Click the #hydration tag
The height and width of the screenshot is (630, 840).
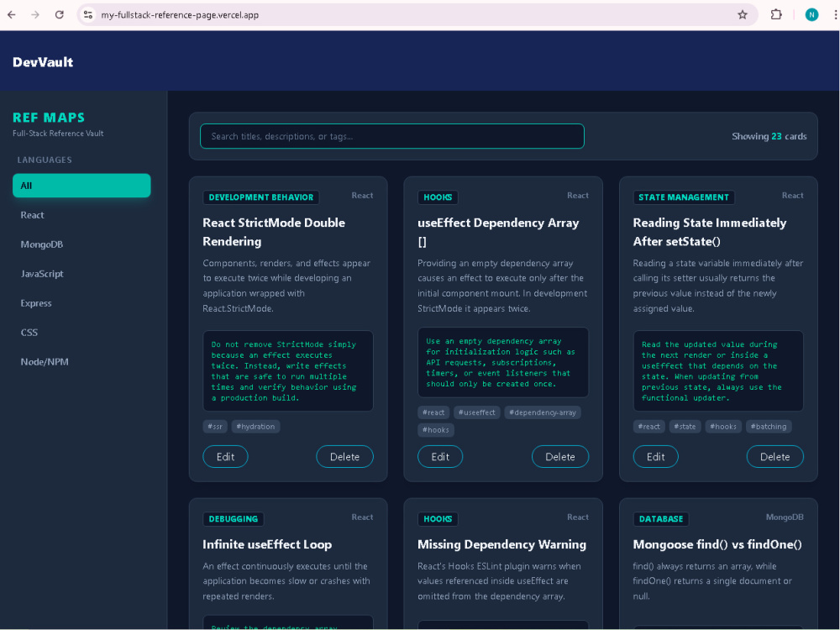click(x=255, y=427)
